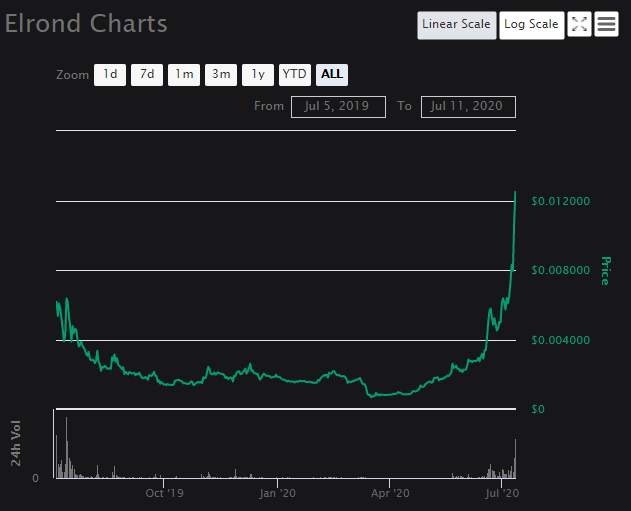Click the Price axis title
This screenshot has height=511, width=631.
point(605,271)
